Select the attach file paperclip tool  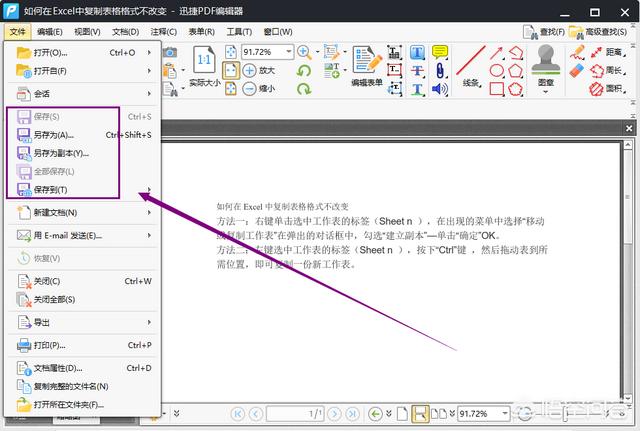440,70
